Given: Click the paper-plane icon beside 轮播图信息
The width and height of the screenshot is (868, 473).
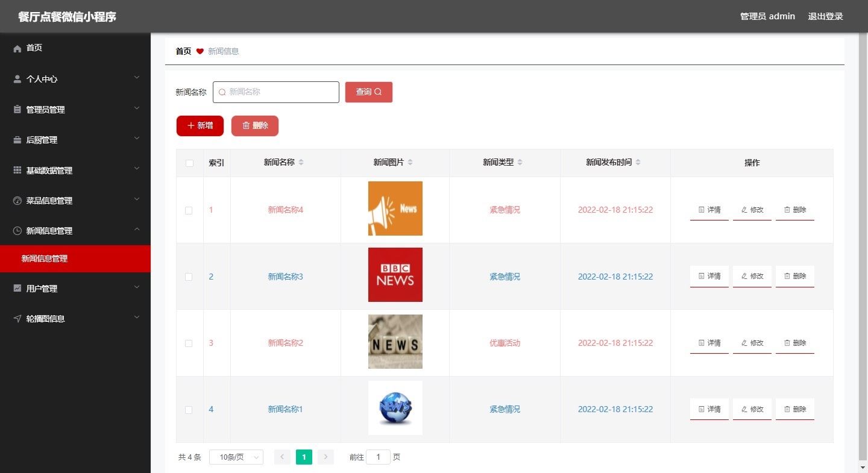Looking at the screenshot, I should 17,319.
